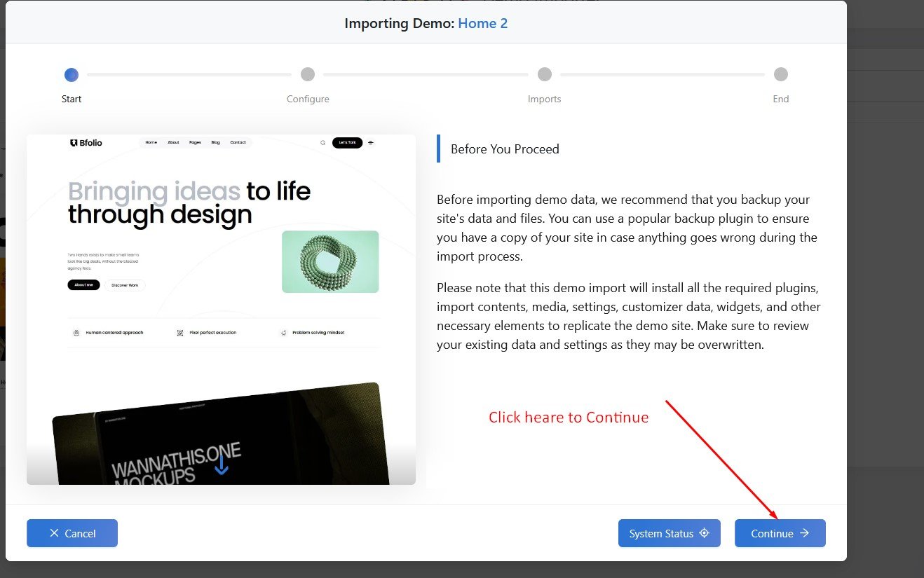
Task: Click the Problem solving mindset icon
Action: tap(284, 333)
